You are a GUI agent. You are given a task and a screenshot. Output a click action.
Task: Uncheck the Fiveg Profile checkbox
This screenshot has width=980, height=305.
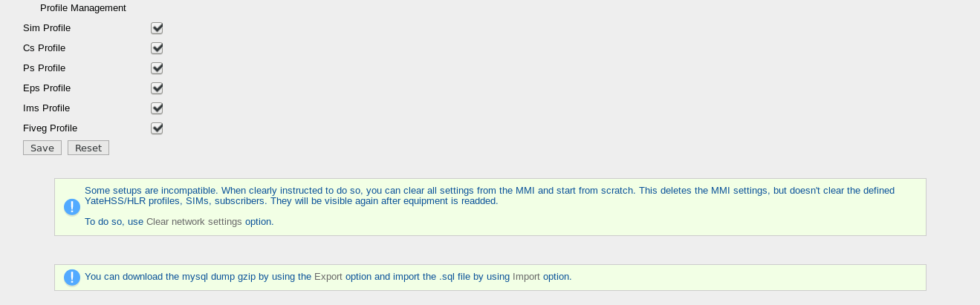tap(157, 128)
